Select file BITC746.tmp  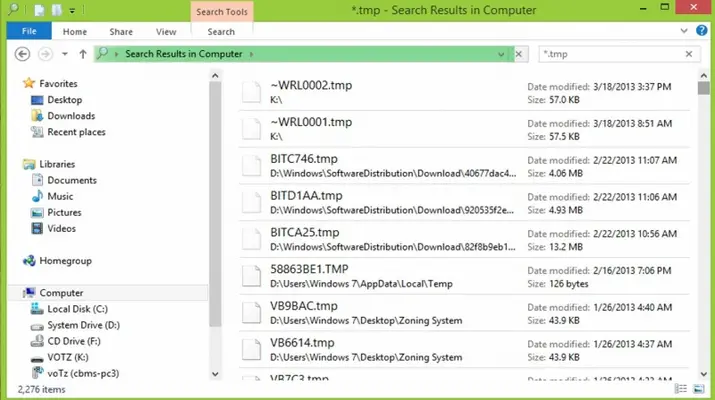pyautogui.click(x=464, y=166)
